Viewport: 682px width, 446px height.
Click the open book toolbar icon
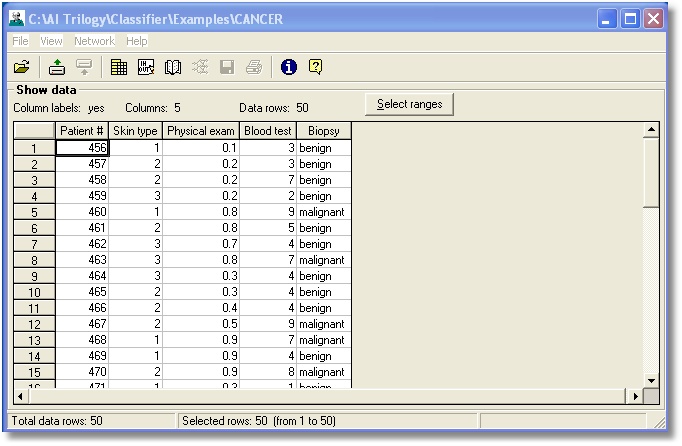click(x=173, y=67)
